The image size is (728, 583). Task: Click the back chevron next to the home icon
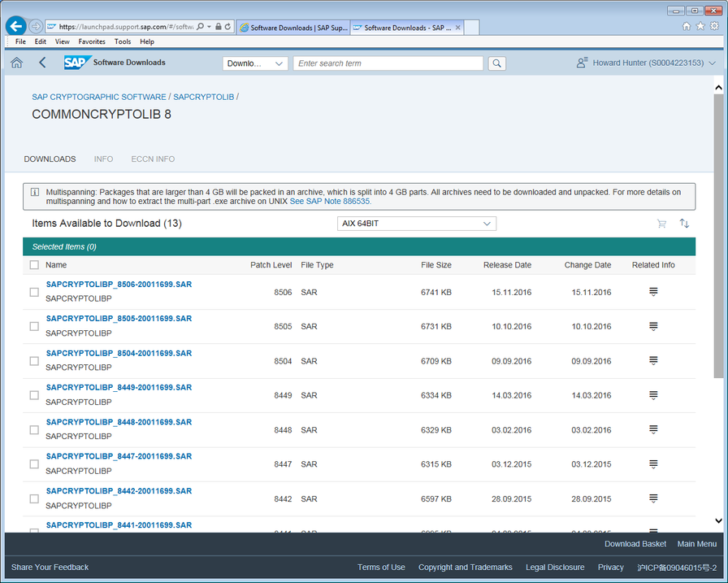pos(42,63)
